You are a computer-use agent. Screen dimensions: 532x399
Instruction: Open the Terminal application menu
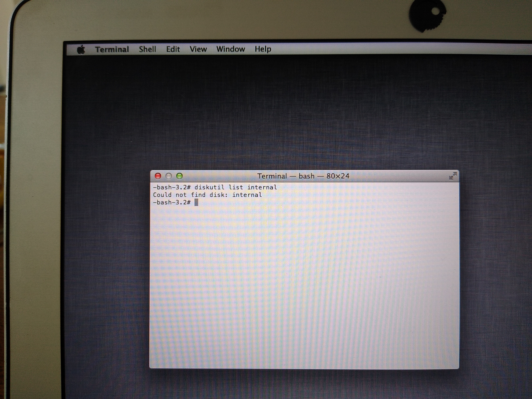tap(112, 50)
